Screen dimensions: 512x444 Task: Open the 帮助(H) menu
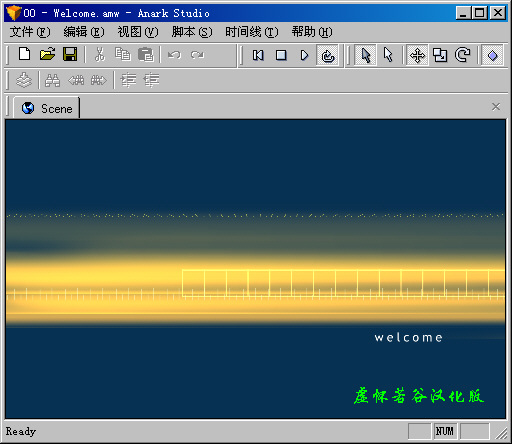[312, 32]
